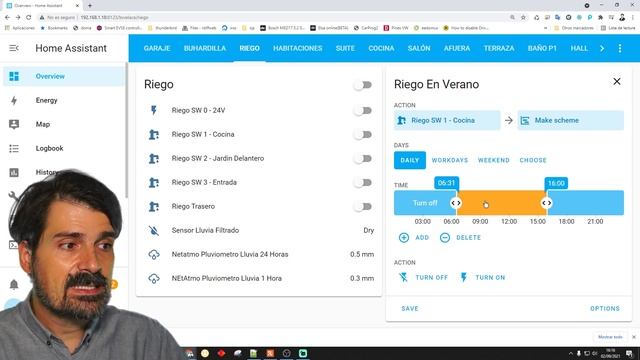640x360 pixels.
Task: Go back in browser history
Action: pos(7,18)
